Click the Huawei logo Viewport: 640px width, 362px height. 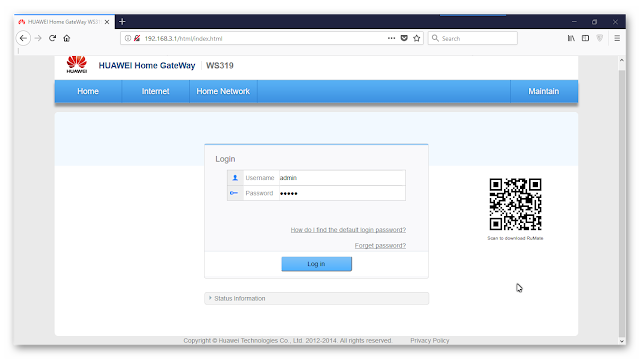[77, 64]
